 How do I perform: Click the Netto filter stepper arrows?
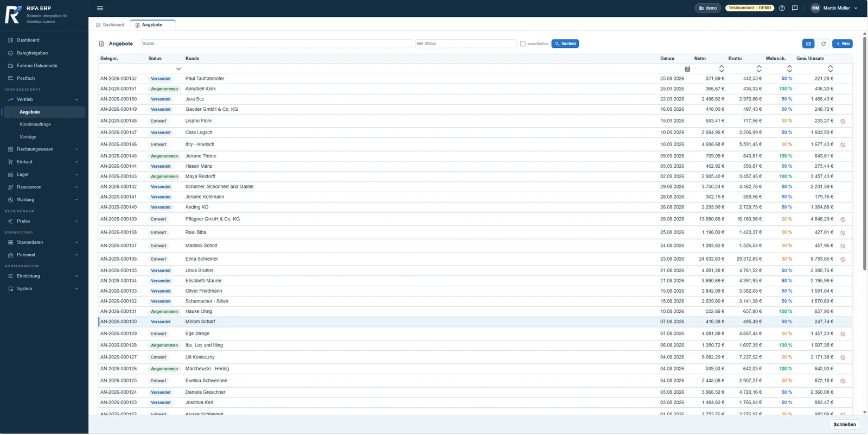coord(722,69)
